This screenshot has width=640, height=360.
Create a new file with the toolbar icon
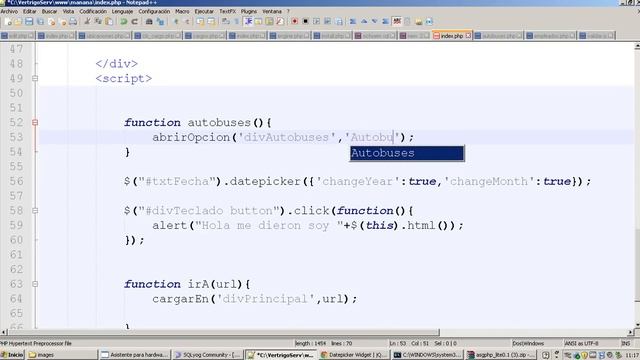pos(8,21)
